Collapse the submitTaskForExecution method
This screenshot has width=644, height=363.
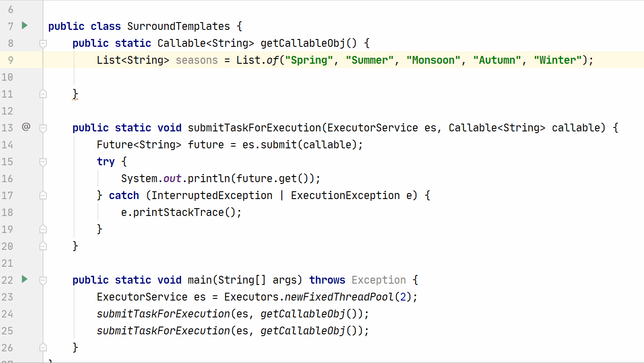tap(42, 127)
